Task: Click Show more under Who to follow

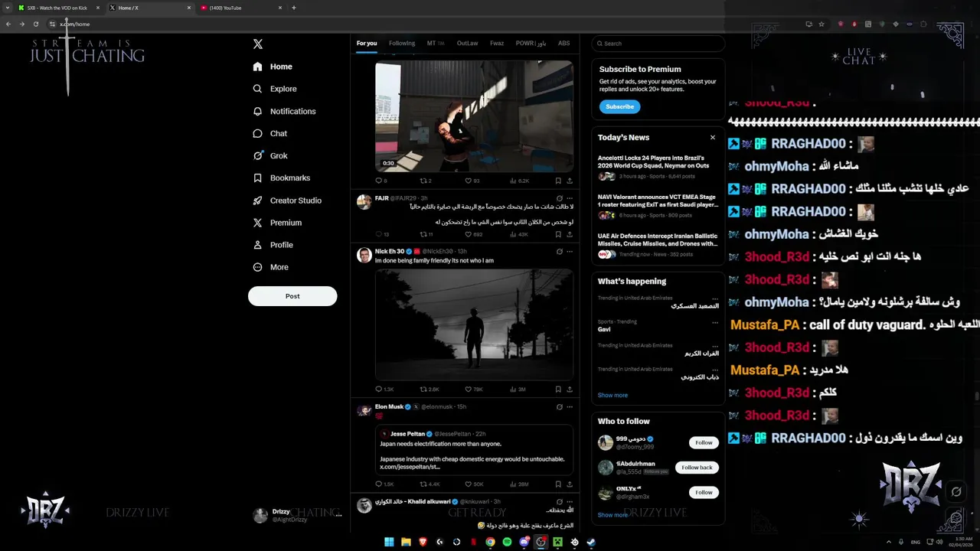Action: pyautogui.click(x=612, y=515)
